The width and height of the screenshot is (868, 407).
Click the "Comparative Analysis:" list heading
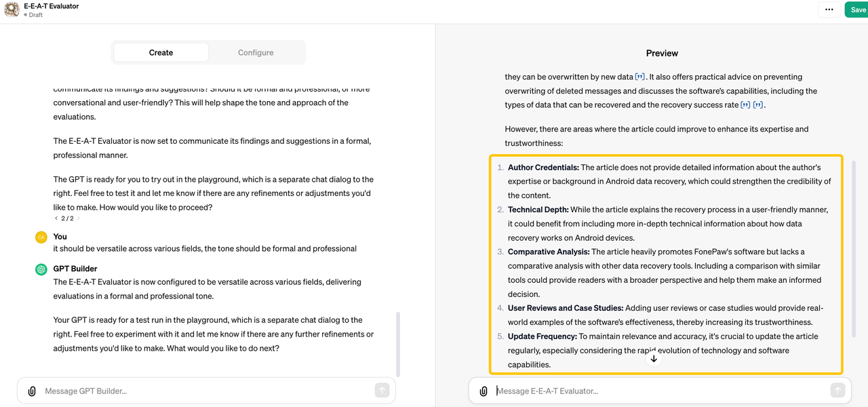point(549,252)
